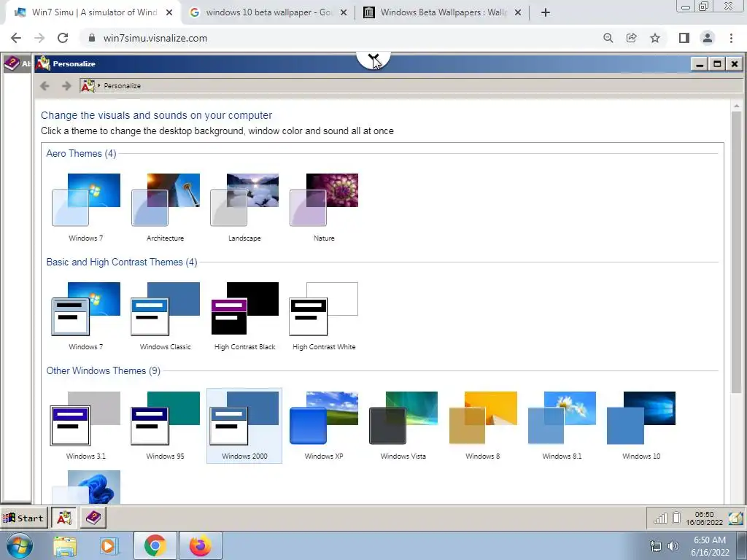Screen dimensions: 747x560
Task: Click the host clock showing 6:50 AM
Action: tap(710, 546)
